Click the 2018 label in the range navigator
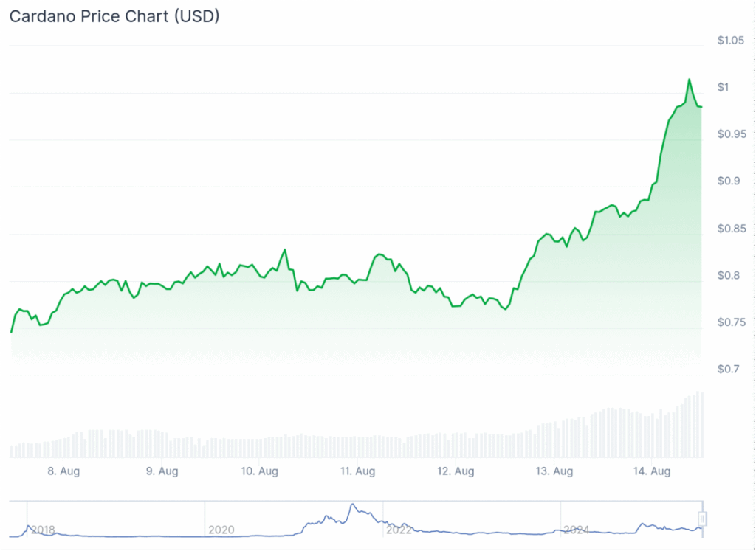The height and width of the screenshot is (551, 756). 43,530
